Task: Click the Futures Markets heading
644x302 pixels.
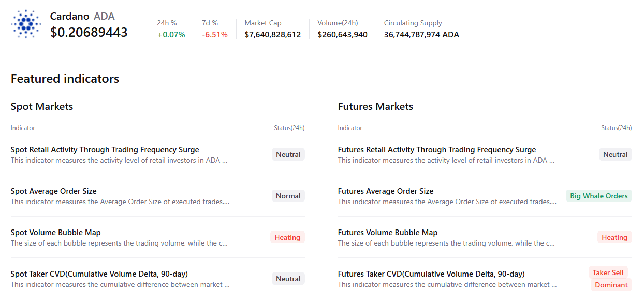Action: (376, 106)
